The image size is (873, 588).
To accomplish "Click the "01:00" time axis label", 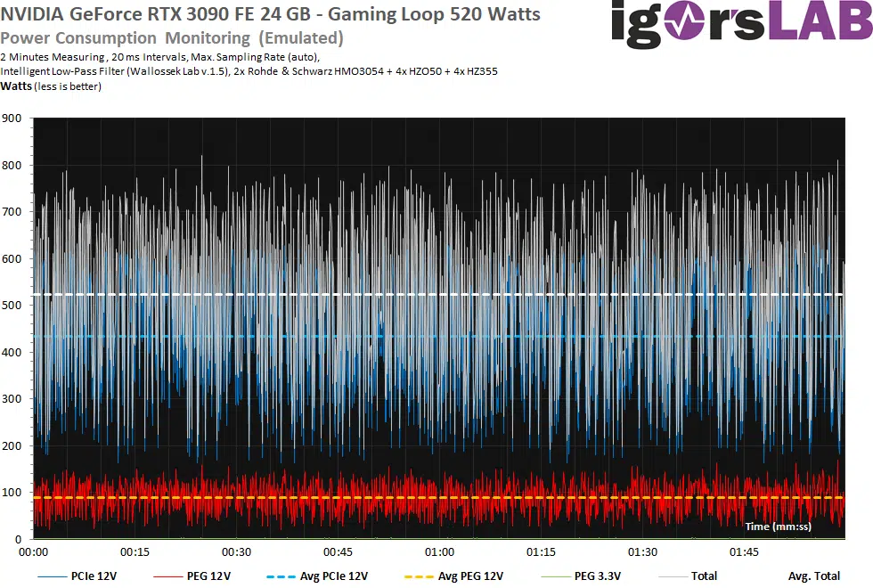I will 439,551.
